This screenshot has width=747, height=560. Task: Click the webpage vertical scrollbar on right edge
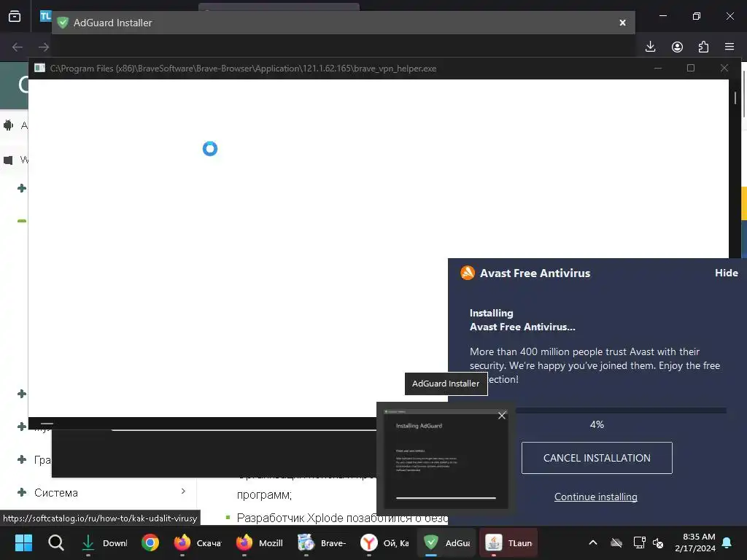pos(744,93)
